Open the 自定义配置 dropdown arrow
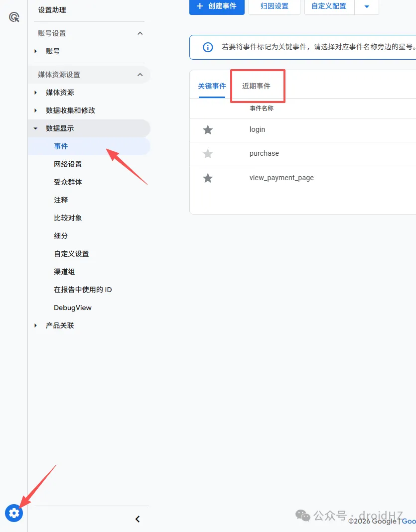The image size is (416, 532). point(367,6)
